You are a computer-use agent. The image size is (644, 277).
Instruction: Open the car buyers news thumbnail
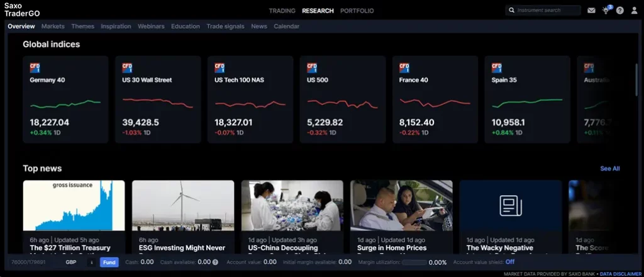(401, 205)
